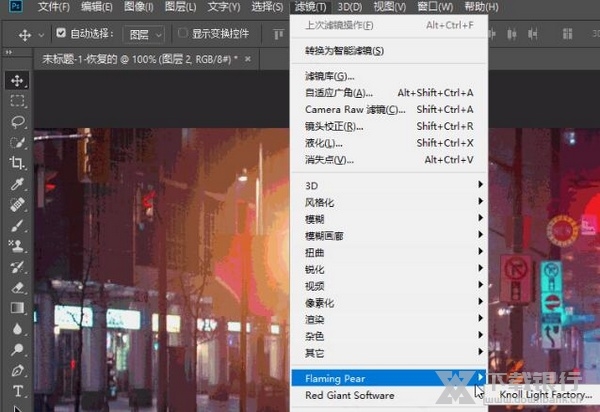Select the Lasso tool
This screenshot has height=412, width=600.
[18, 122]
